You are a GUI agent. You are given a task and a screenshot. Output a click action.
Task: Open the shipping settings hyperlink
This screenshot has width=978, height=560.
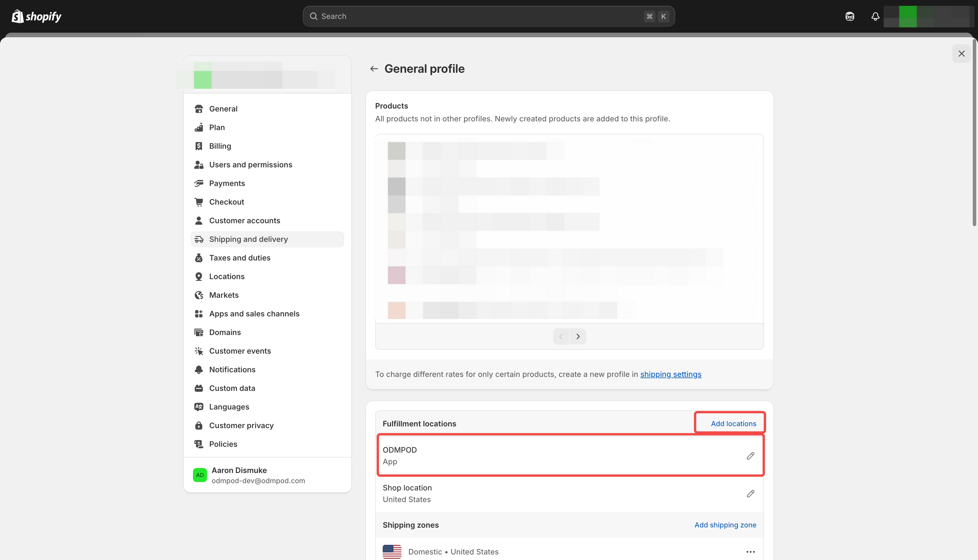tap(670, 374)
